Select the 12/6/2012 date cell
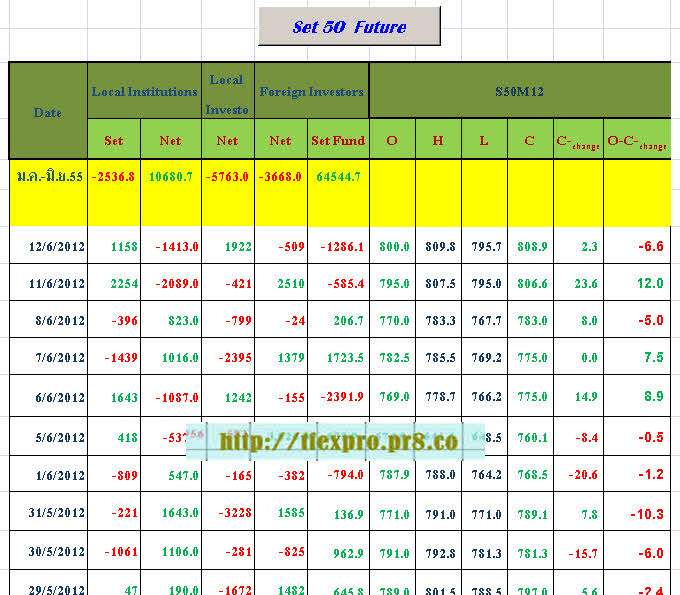The width and height of the screenshot is (680, 595). [x=48, y=246]
